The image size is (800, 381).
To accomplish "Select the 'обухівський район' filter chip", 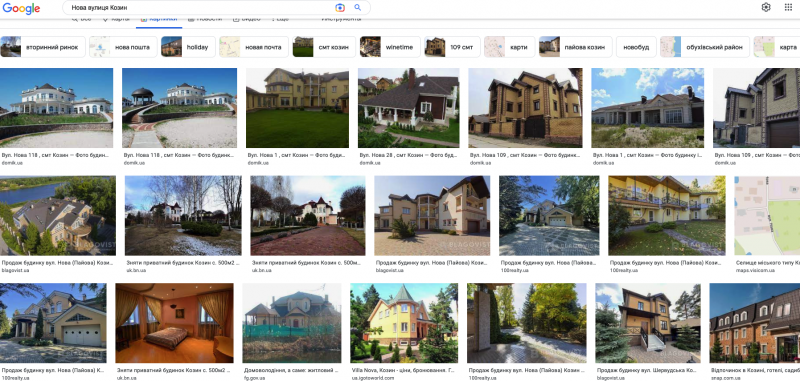I will (x=705, y=47).
